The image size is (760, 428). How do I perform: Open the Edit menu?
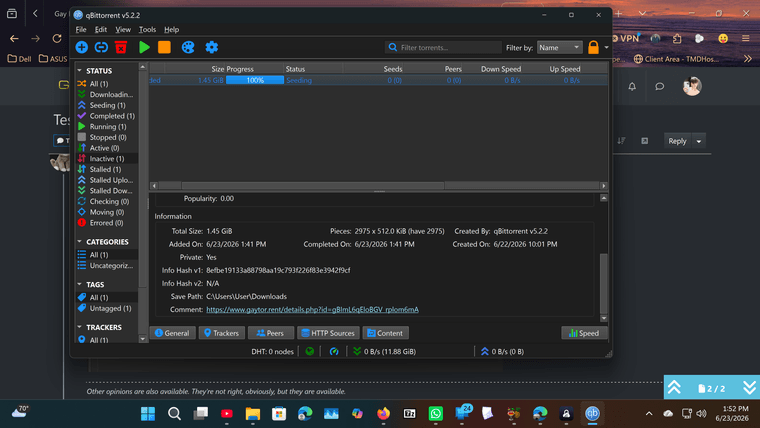(101, 30)
